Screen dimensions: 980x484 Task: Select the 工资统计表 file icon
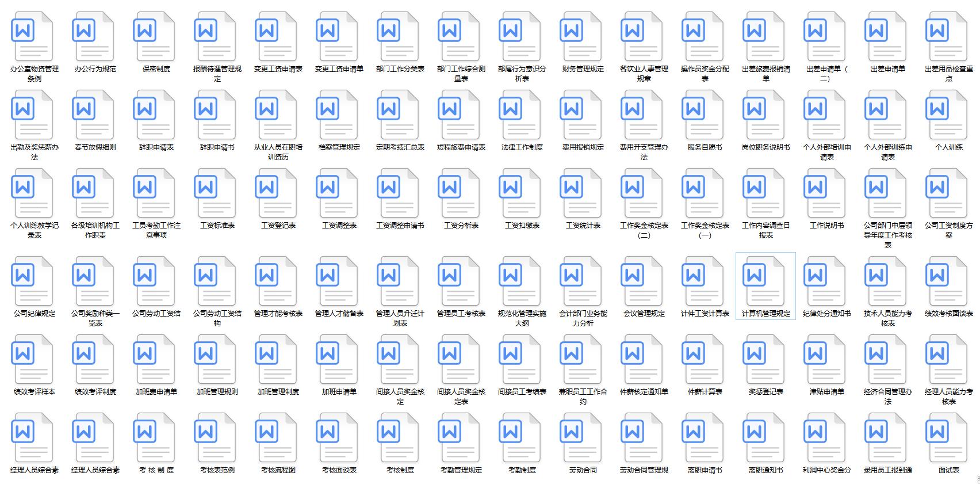[581, 193]
